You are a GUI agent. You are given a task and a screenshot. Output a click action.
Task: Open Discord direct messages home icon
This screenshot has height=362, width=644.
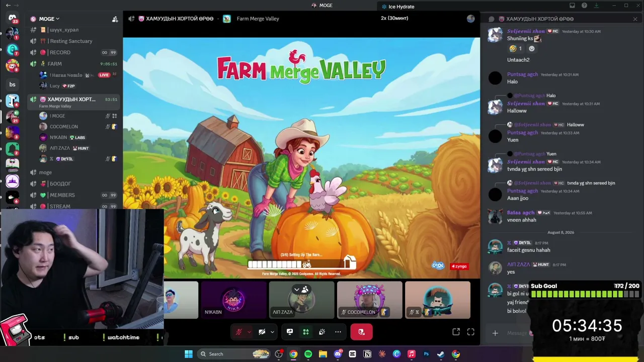[x=12, y=19]
